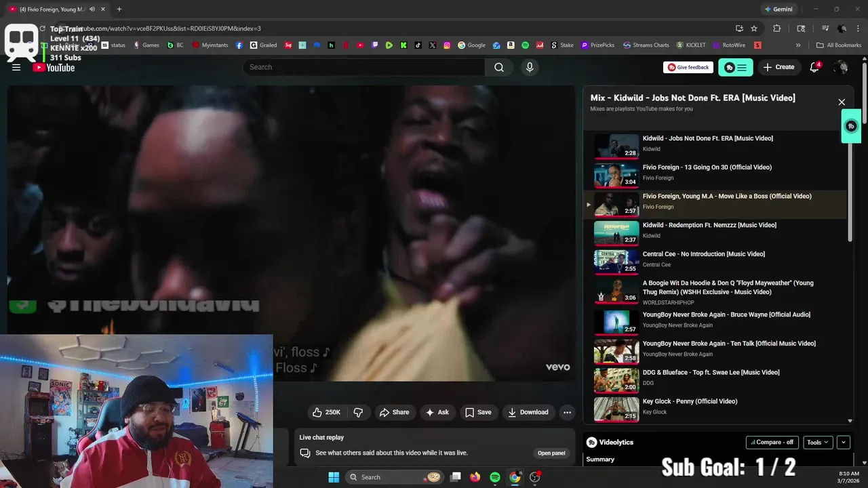Viewport: 868px width, 488px height.
Task: Play YoungBoy Never Broke Again - Bruce Wayne
Action: click(x=616, y=322)
